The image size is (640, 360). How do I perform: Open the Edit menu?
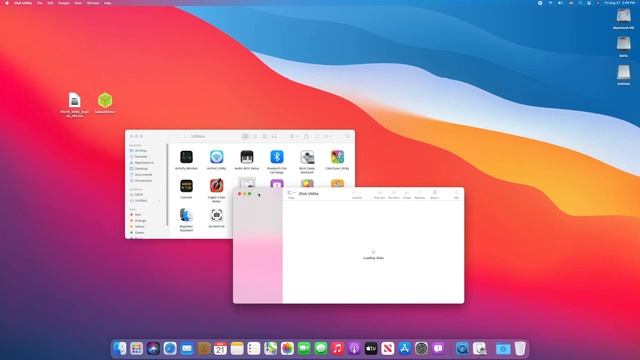pyautogui.click(x=50, y=3)
